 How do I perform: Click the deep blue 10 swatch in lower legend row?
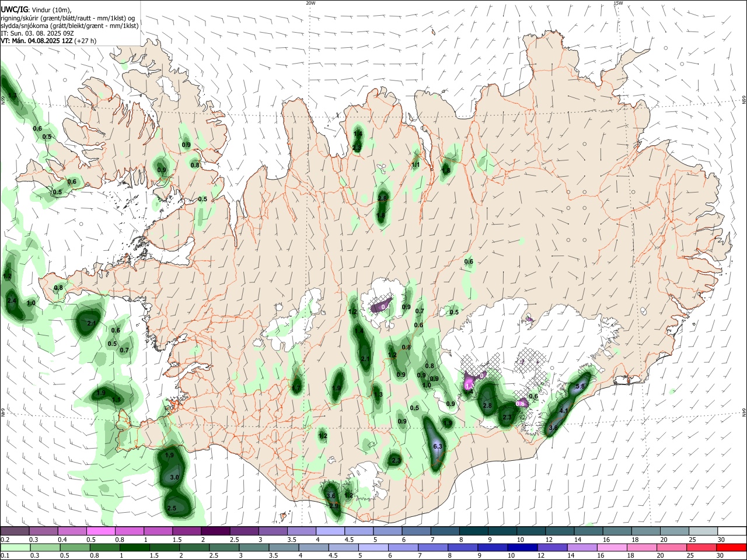522,547
